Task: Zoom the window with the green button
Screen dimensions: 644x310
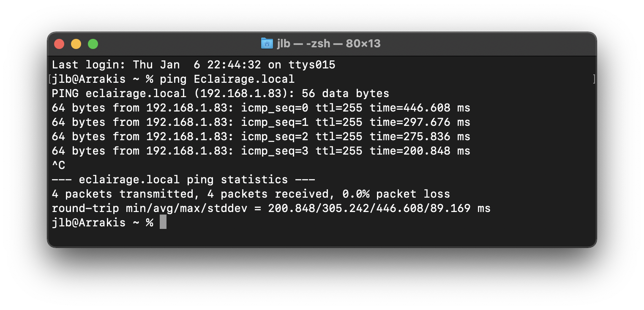Action: (x=93, y=44)
